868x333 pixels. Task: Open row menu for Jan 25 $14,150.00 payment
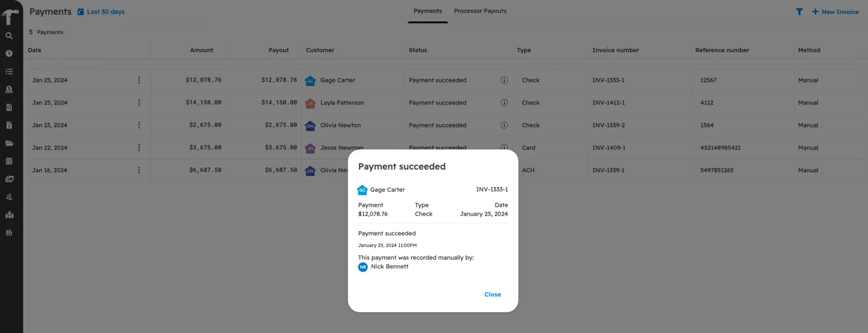(x=139, y=103)
